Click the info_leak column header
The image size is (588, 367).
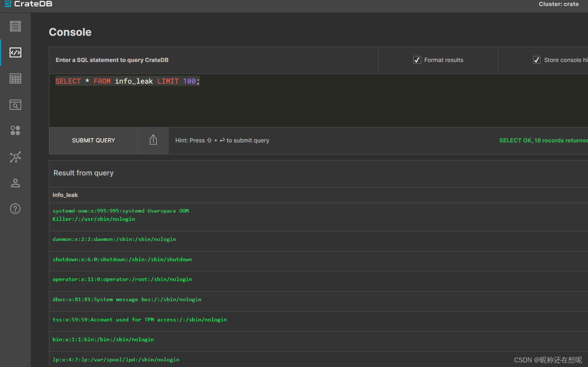pyautogui.click(x=65, y=195)
